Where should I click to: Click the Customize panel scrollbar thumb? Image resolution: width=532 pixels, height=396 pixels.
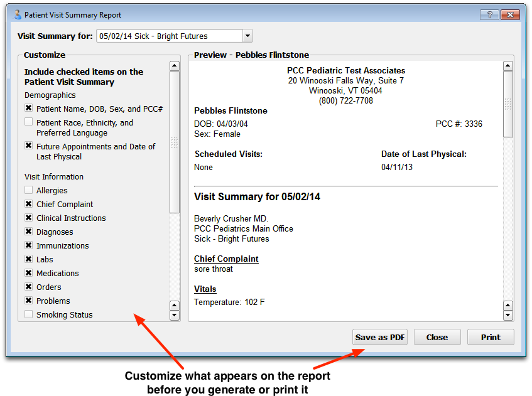175,142
